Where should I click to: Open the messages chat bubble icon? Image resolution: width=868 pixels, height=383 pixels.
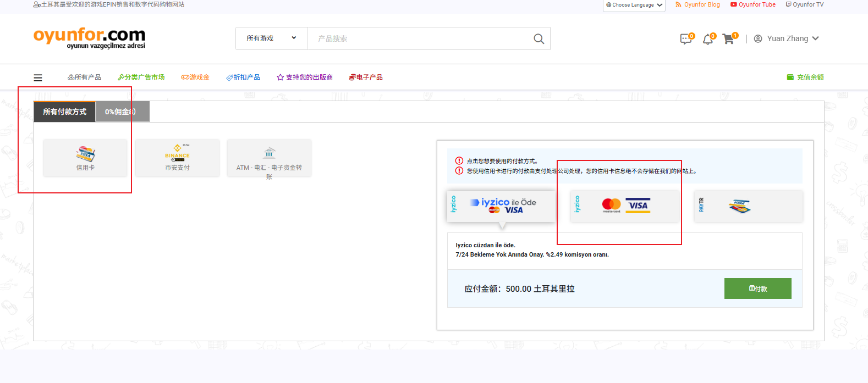coord(686,39)
